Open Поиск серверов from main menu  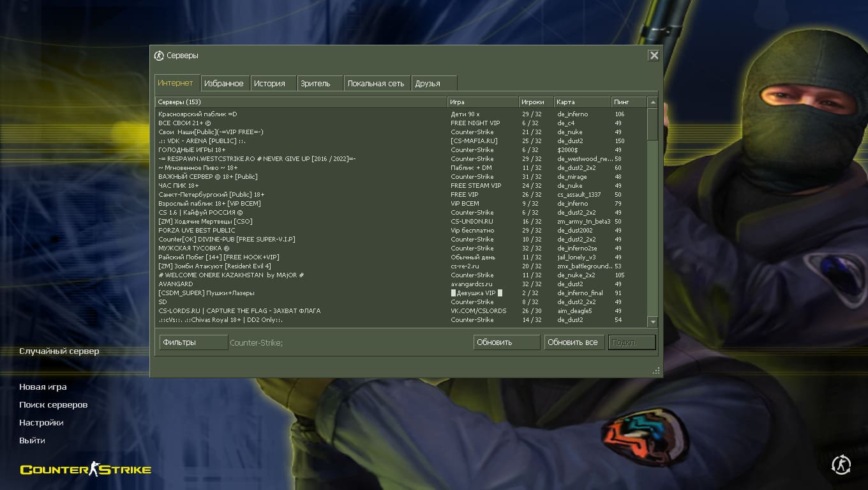click(54, 405)
